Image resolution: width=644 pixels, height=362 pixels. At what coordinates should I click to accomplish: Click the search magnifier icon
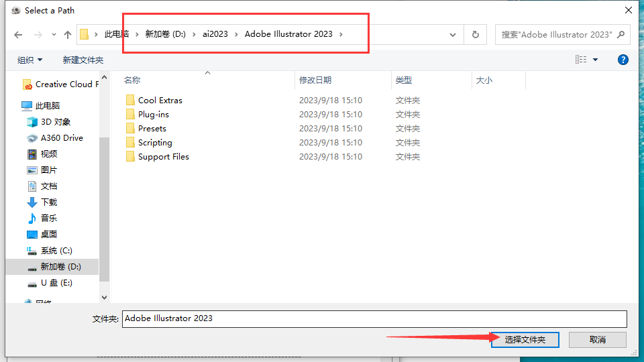[621, 34]
